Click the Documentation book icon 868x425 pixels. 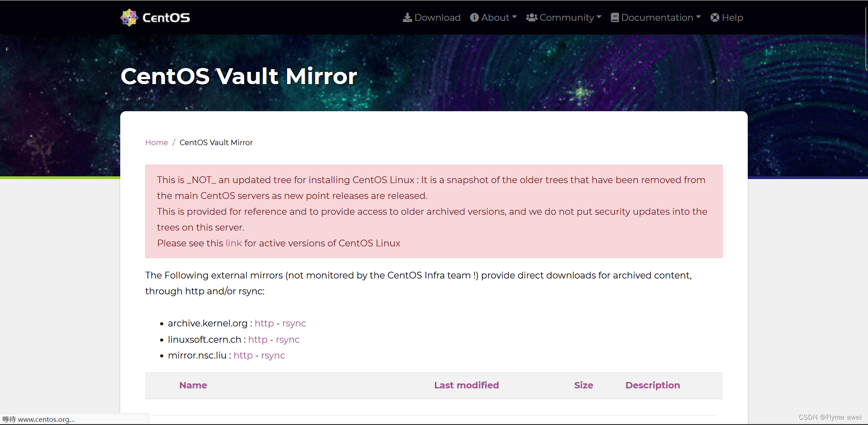[615, 18]
